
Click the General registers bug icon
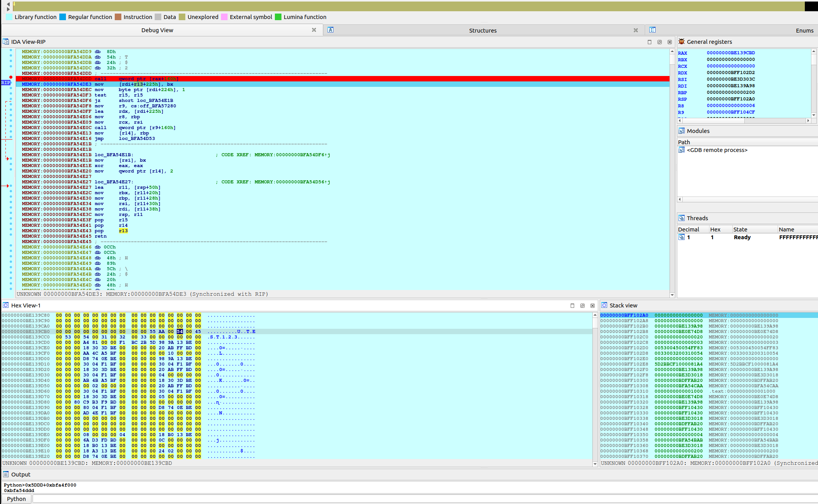[x=682, y=41]
